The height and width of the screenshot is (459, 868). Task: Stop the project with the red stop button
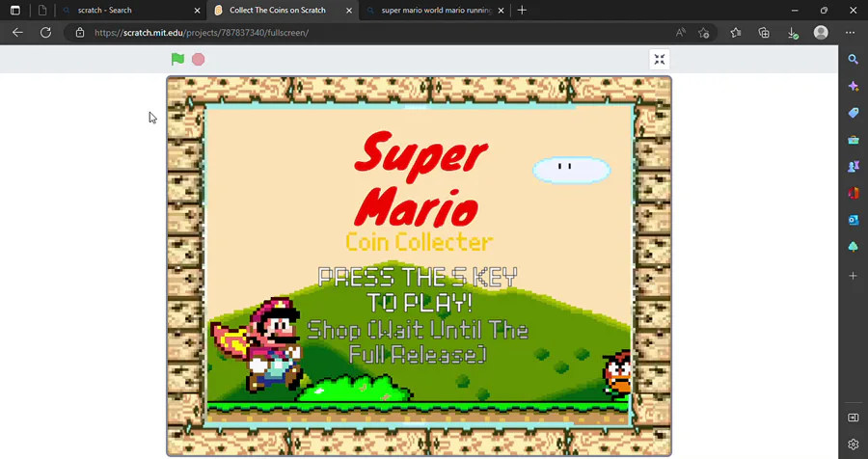[x=198, y=59]
